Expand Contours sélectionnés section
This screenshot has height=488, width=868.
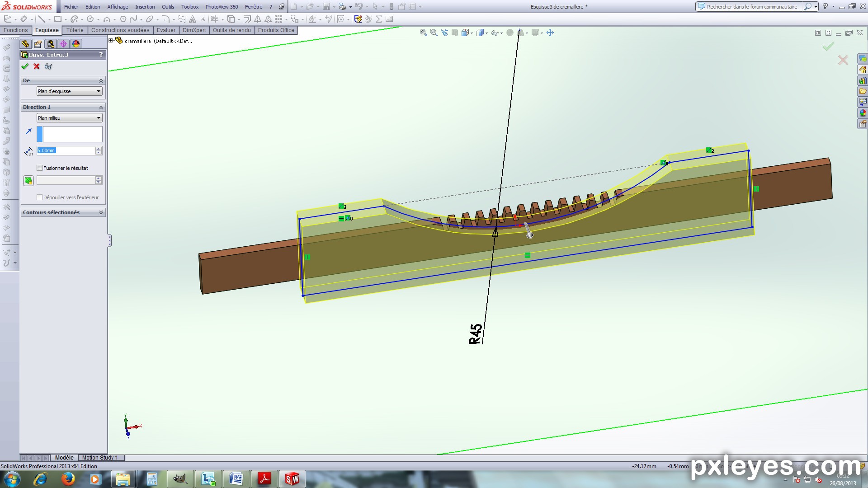[x=101, y=212]
